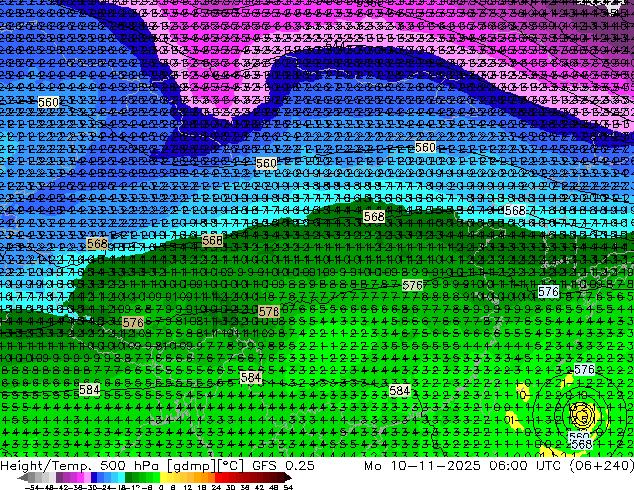Select the bright red legend swatch
634x490 pixels.
coord(218,478)
